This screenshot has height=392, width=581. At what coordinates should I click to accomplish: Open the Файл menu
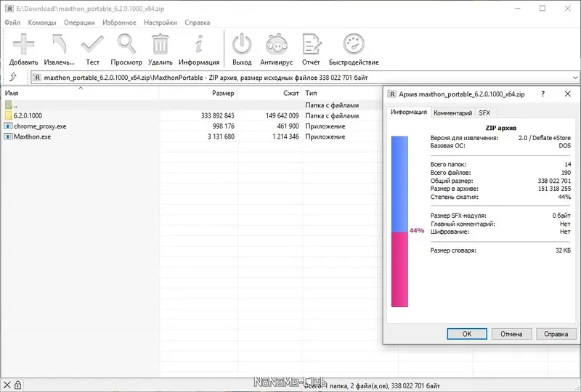[12, 23]
